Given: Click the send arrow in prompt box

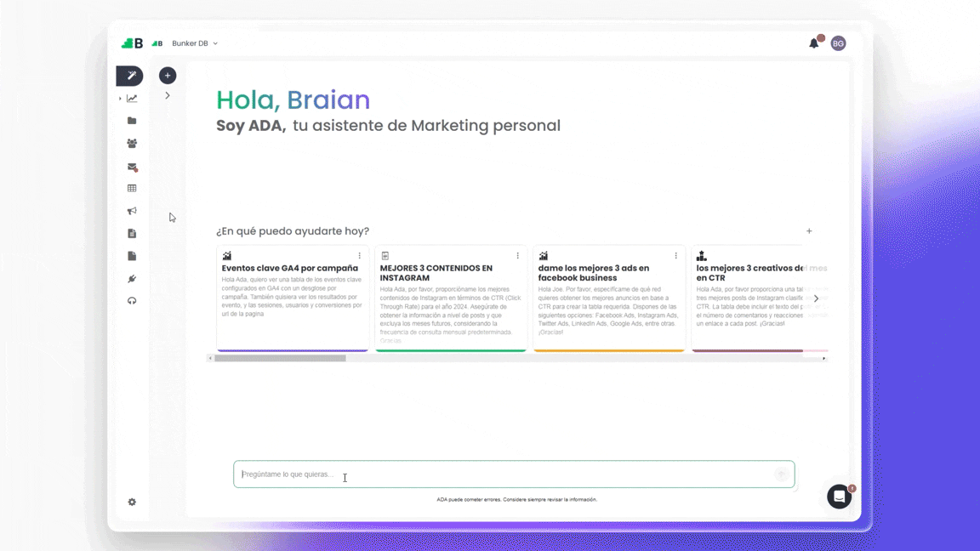Looking at the screenshot, I should pyautogui.click(x=781, y=474).
